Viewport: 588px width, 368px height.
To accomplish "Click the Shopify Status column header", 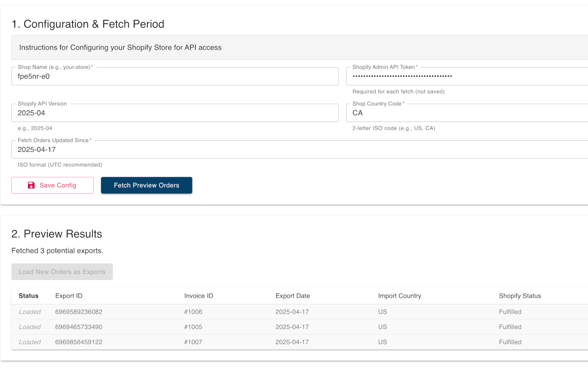I will pos(520,296).
